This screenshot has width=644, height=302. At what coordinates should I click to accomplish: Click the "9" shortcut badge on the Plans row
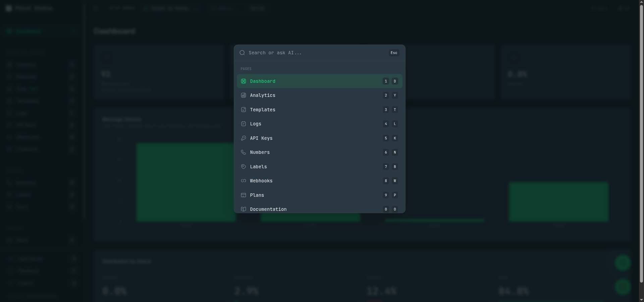[x=386, y=195]
